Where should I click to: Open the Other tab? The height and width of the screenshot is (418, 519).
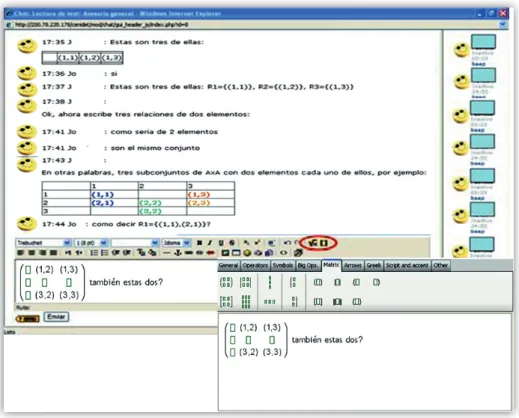440,266
